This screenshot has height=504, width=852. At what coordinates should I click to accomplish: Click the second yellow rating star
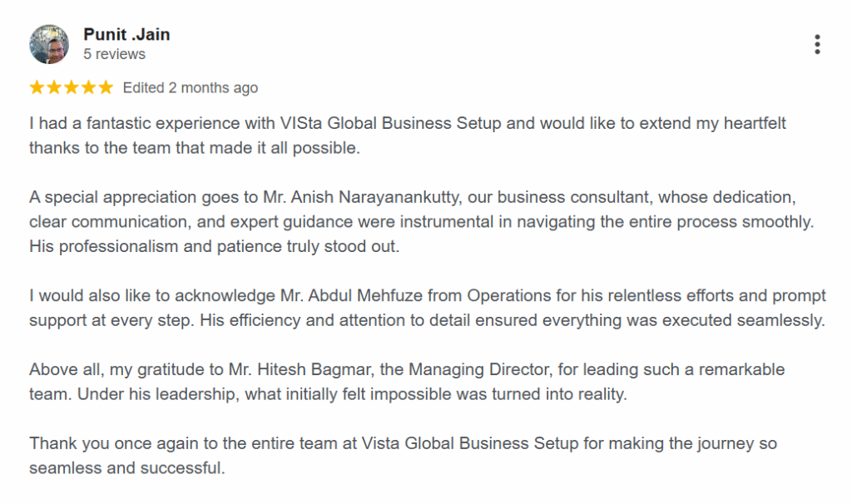[54, 87]
